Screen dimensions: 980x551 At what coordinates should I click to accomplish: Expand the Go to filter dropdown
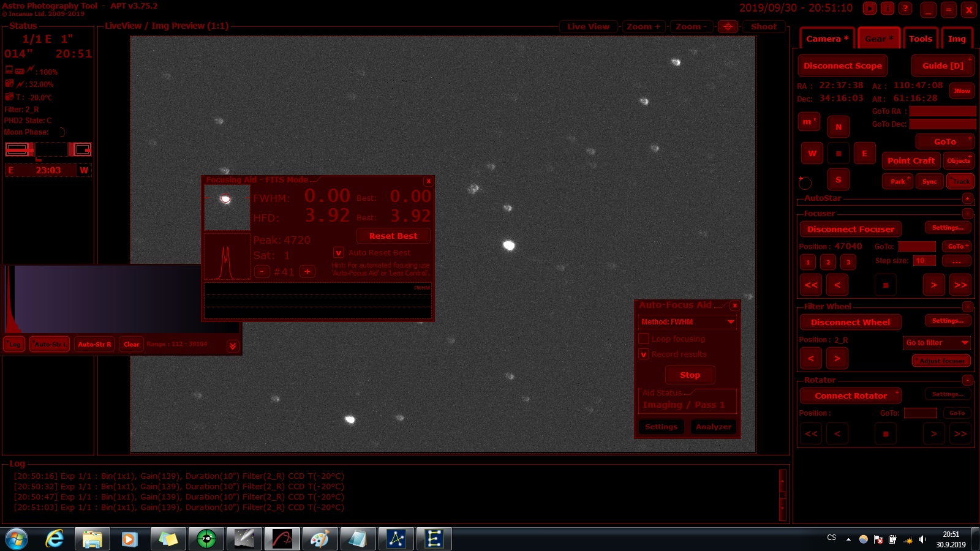(x=937, y=343)
